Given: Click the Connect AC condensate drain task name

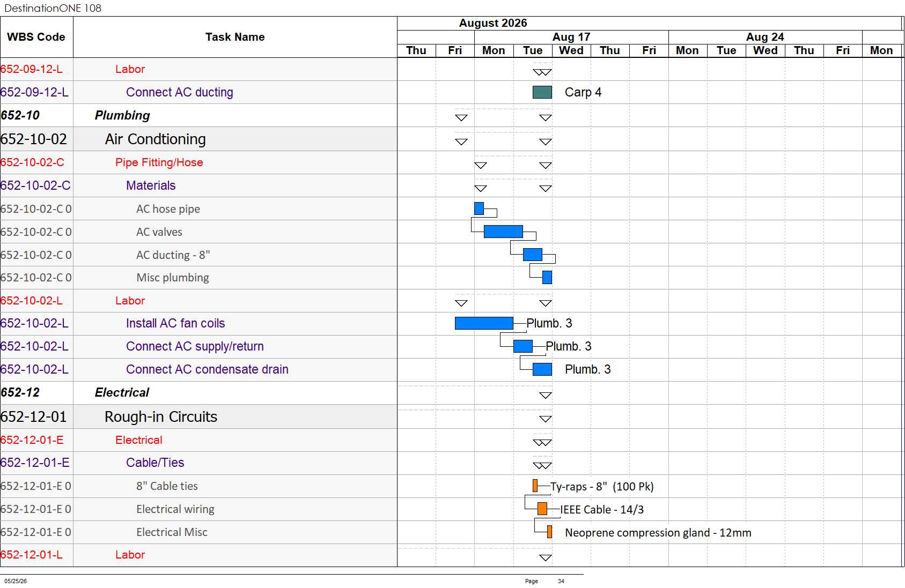Looking at the screenshot, I should (207, 369).
